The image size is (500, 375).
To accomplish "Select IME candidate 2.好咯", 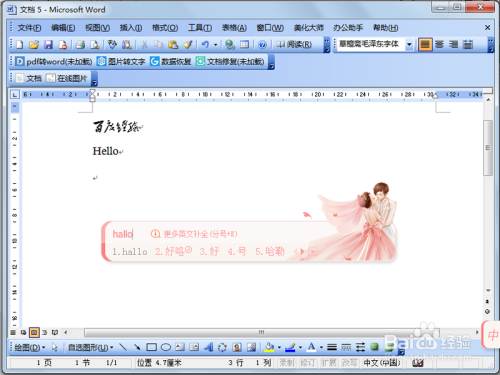I will pos(173,251).
